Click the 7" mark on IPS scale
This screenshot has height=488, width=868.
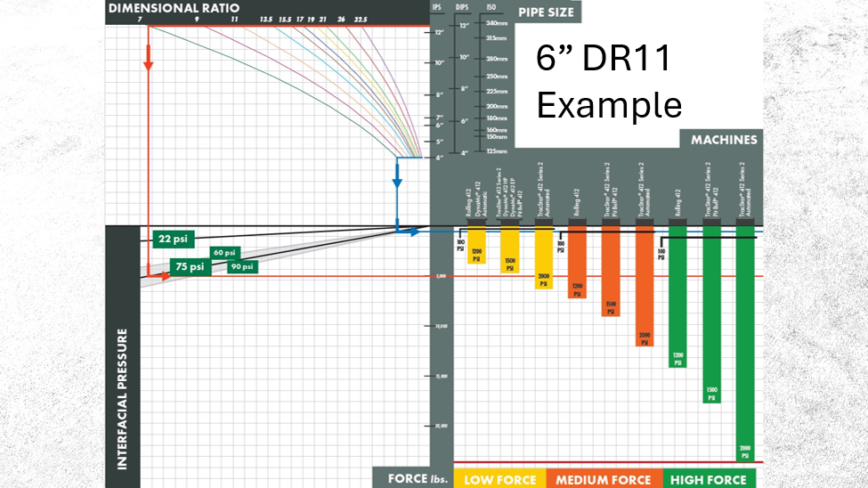[440, 118]
